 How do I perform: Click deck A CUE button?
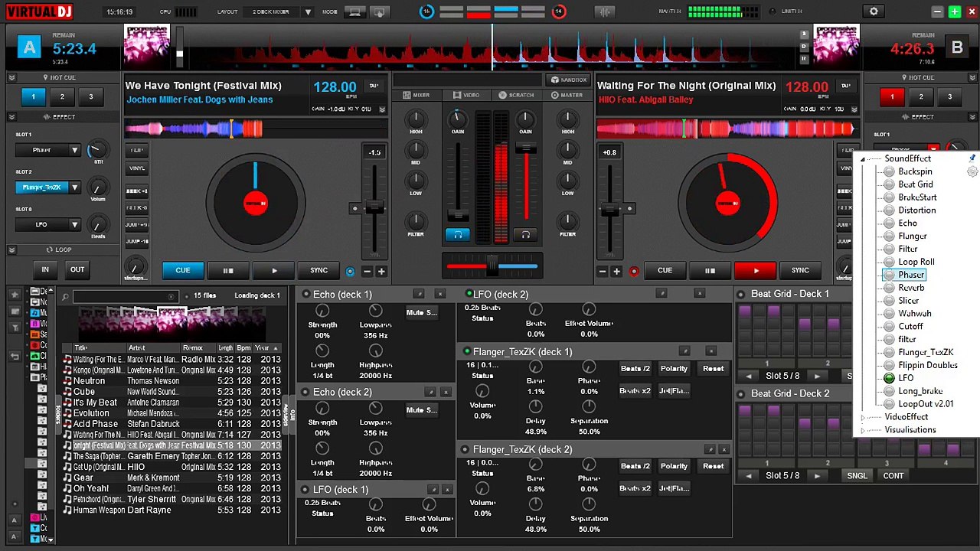tap(182, 270)
